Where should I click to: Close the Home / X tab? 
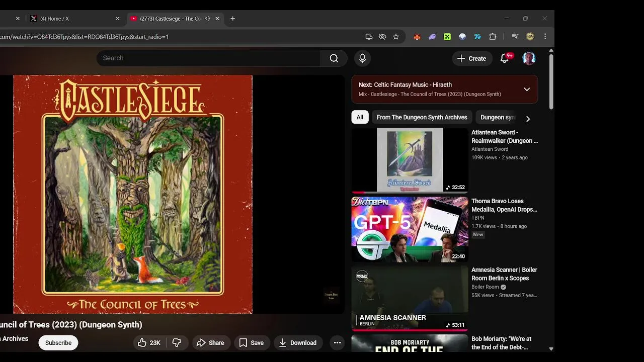118,19
